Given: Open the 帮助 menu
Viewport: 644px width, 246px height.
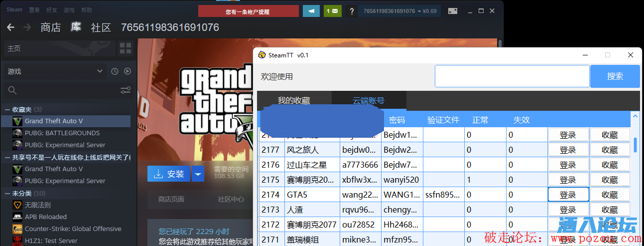Looking at the screenshot, I should (x=87, y=9).
